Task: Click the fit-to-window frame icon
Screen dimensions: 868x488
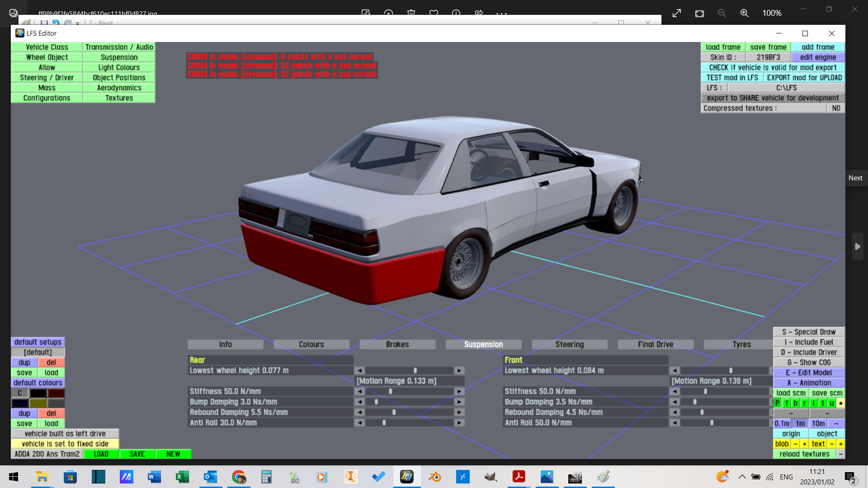Action: [x=699, y=13]
